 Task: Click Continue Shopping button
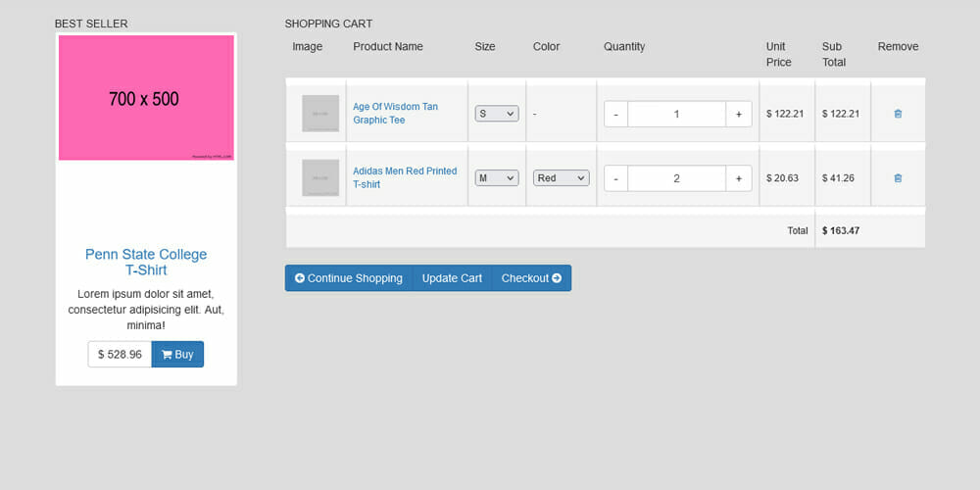click(x=349, y=278)
